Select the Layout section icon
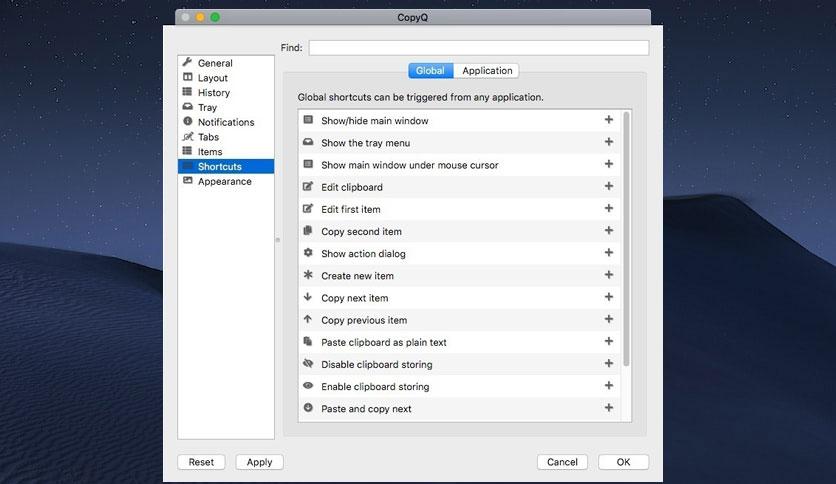The width and height of the screenshot is (836, 484). point(187,77)
